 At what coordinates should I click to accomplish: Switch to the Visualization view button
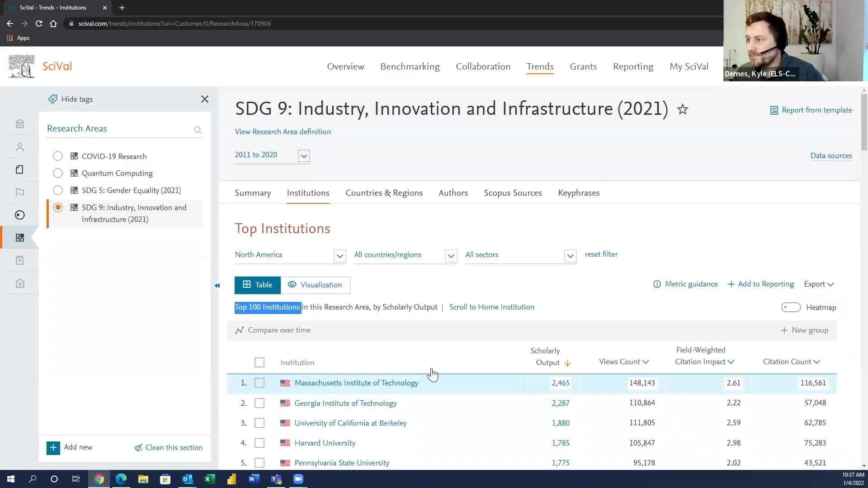click(x=315, y=285)
